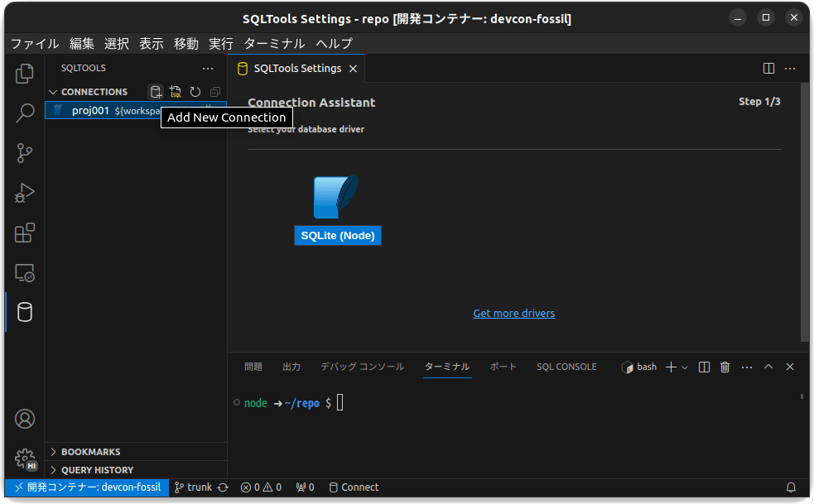Open the notifications bell
The width and height of the screenshot is (814, 504).
pyautogui.click(x=791, y=487)
